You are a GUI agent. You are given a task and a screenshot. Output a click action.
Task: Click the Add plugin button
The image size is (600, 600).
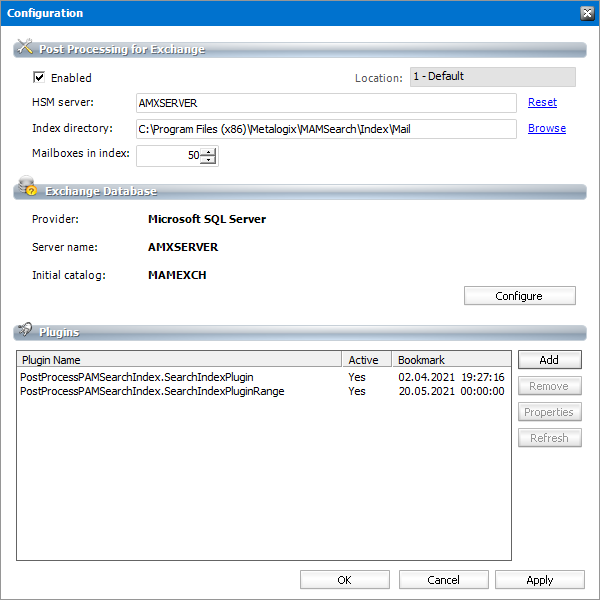point(549,360)
